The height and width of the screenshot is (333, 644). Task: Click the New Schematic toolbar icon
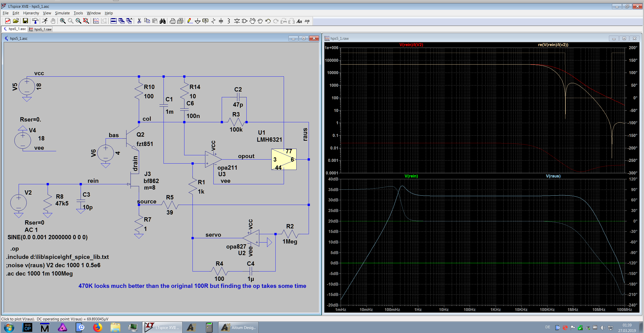tap(8, 21)
